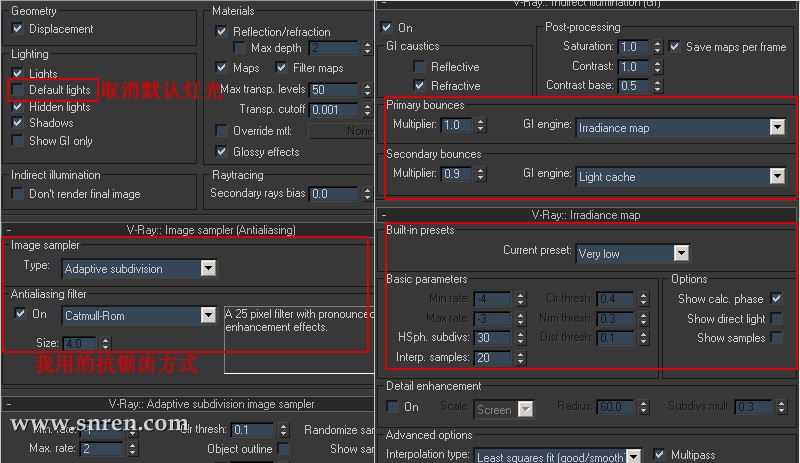This screenshot has height=463, width=800.
Task: Toggle Glossy effects checkbox
Action: pos(221,151)
